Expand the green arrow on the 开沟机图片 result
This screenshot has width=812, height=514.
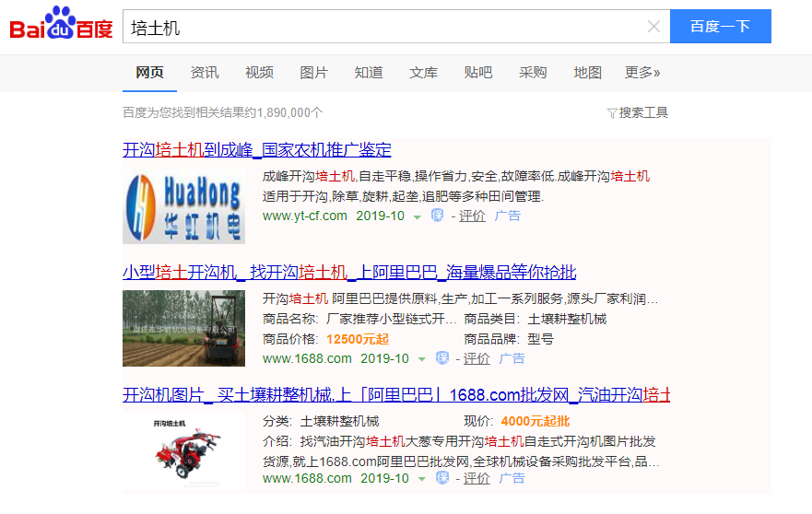tap(421, 479)
